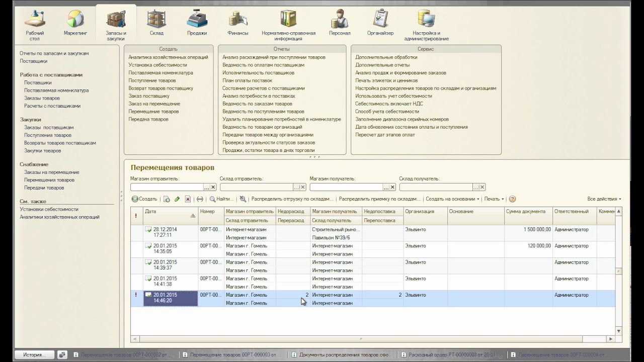The image size is (644, 362).
Task: Set date interval with the arrows icon
Action: click(x=200, y=199)
